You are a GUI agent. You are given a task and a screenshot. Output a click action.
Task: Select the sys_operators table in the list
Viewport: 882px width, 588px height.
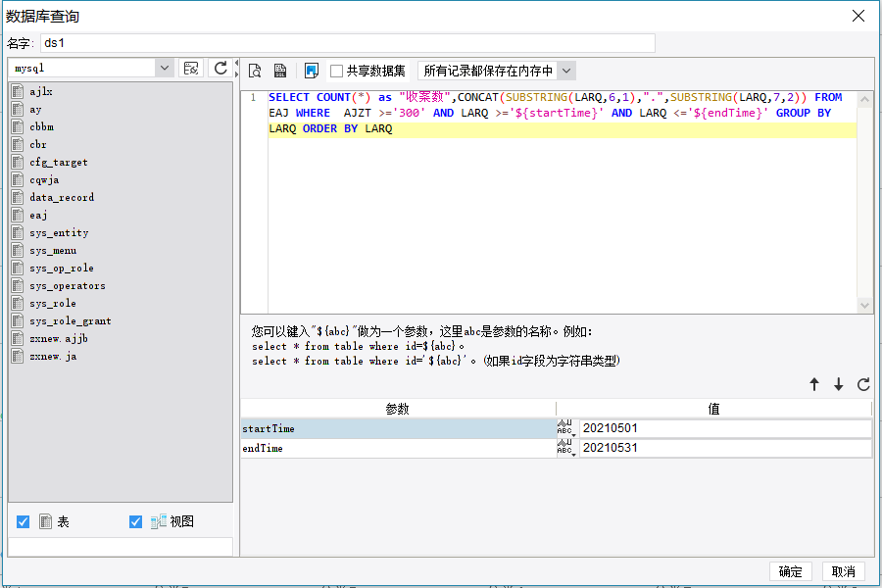point(67,285)
